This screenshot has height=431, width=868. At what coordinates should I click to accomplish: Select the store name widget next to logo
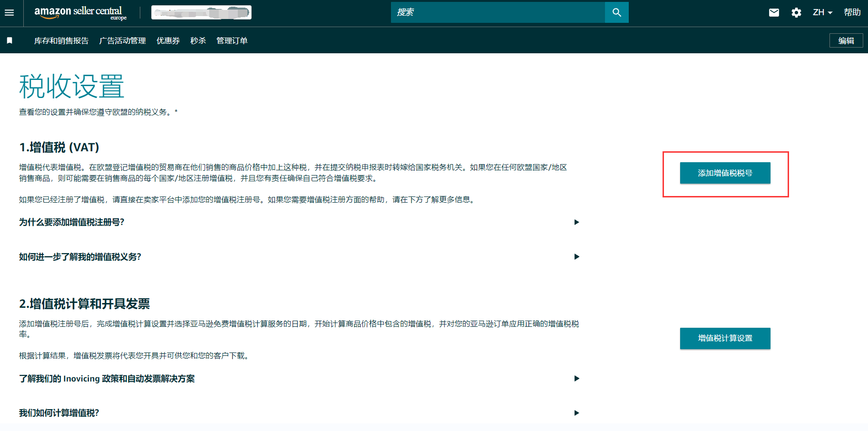click(x=201, y=12)
